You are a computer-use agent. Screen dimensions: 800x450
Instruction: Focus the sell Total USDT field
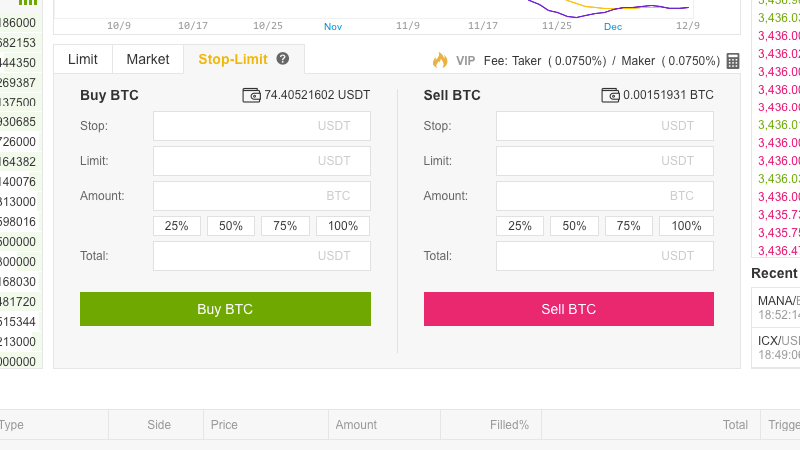point(604,256)
